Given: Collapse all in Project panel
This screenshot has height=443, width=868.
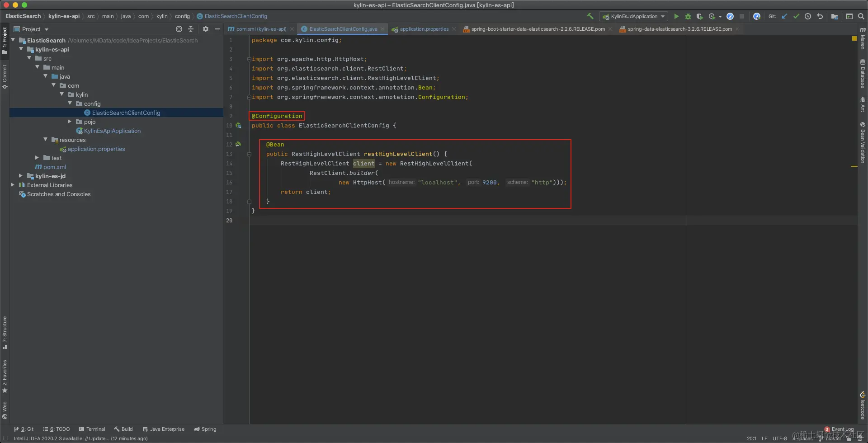Looking at the screenshot, I should [191, 29].
